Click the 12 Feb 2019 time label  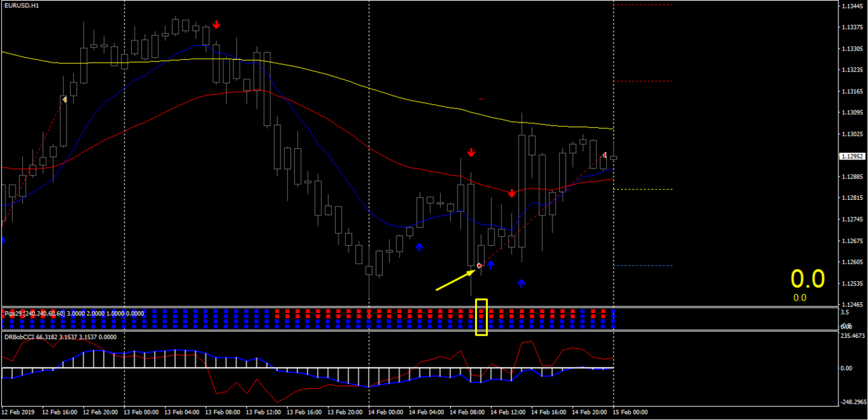[17, 411]
